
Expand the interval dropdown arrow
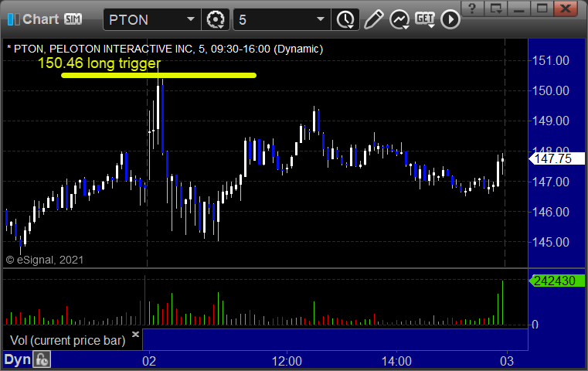click(320, 19)
